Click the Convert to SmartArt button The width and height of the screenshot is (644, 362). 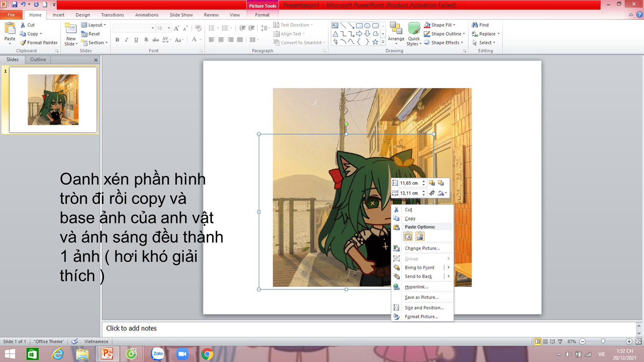tap(299, 43)
